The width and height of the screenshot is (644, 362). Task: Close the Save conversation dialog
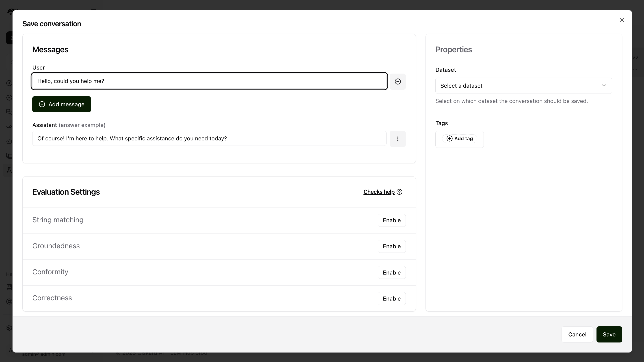(x=622, y=20)
